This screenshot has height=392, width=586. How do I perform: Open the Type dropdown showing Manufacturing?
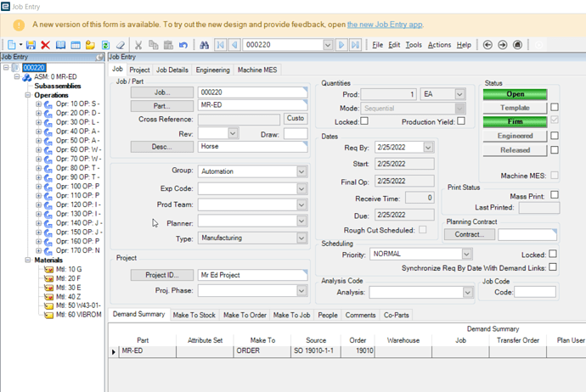(301, 238)
